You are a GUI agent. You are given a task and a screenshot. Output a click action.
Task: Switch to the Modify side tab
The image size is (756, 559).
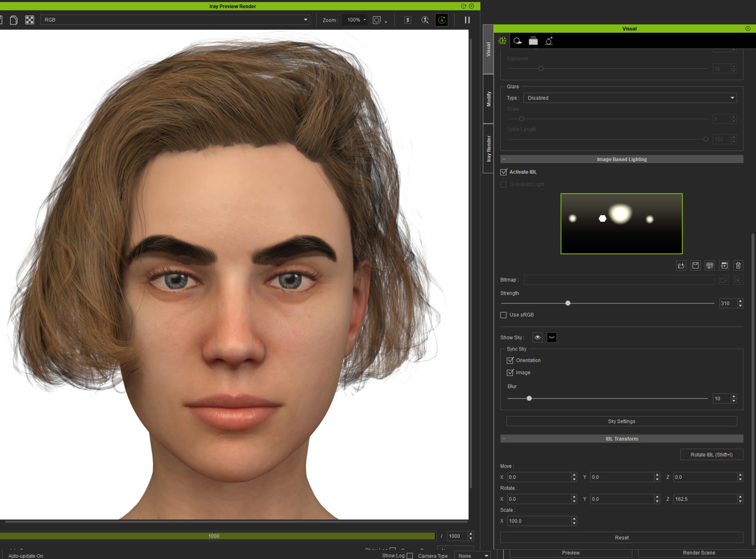point(488,99)
